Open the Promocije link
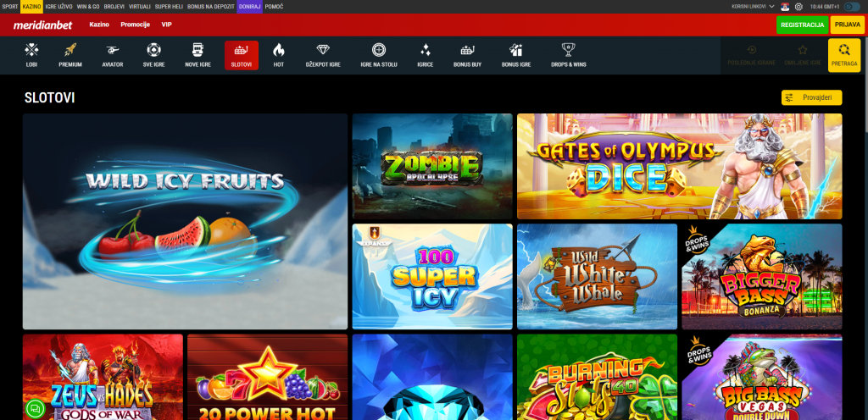This screenshot has height=420, width=868. coord(135,25)
